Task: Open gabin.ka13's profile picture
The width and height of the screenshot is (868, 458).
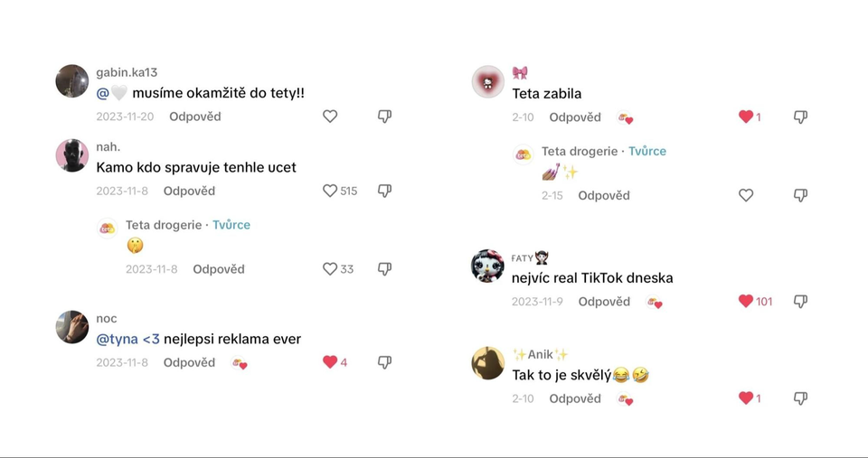Action: [x=72, y=81]
